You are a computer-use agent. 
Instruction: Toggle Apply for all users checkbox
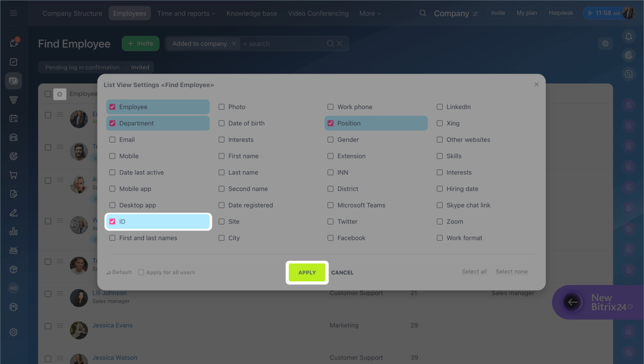tap(141, 272)
